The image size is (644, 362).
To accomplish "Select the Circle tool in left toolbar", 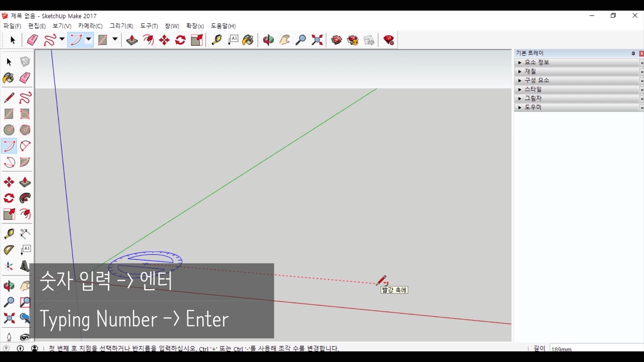I will 9,130.
